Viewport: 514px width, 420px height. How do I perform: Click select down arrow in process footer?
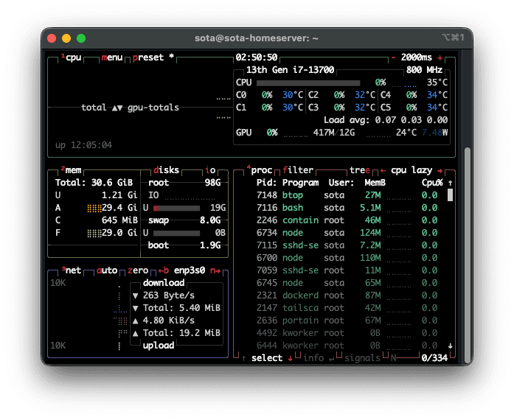290,358
